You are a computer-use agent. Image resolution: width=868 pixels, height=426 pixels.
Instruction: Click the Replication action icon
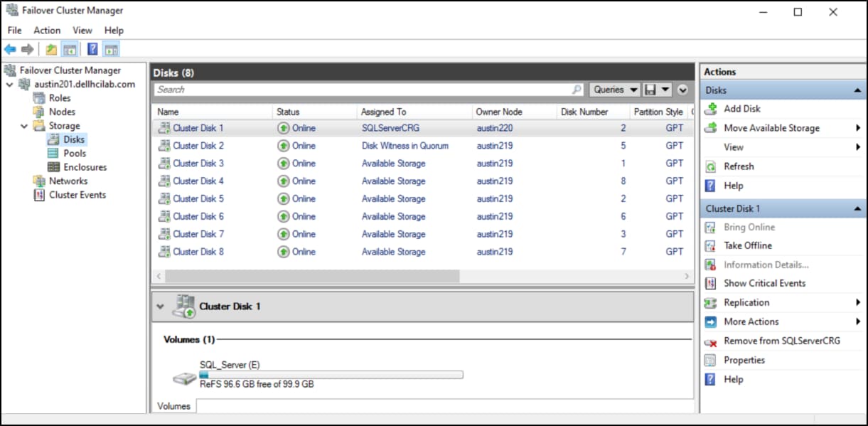710,302
